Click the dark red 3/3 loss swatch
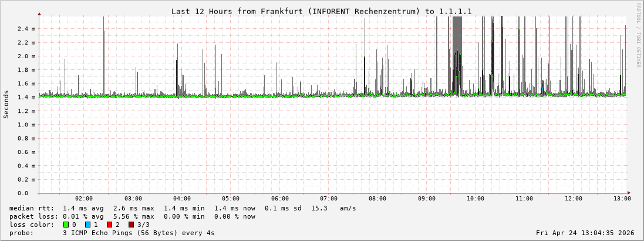Screen dimensions: 644x241 pyautogui.click(x=131, y=225)
